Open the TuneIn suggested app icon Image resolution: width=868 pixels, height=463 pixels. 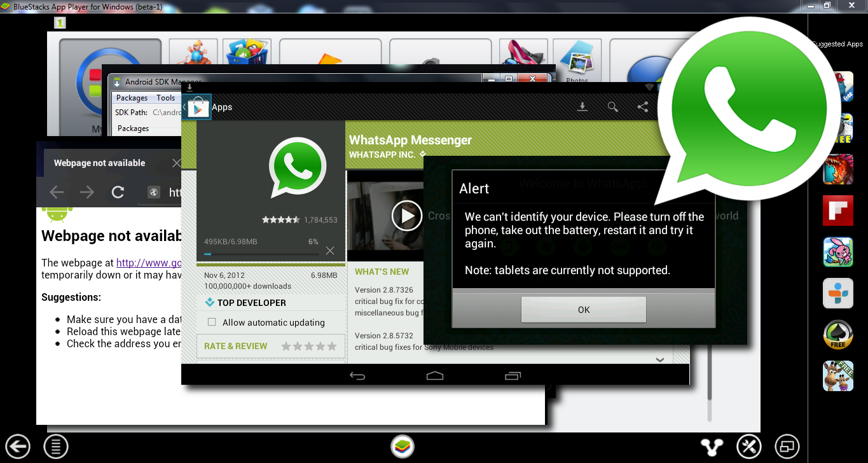pyautogui.click(x=837, y=293)
